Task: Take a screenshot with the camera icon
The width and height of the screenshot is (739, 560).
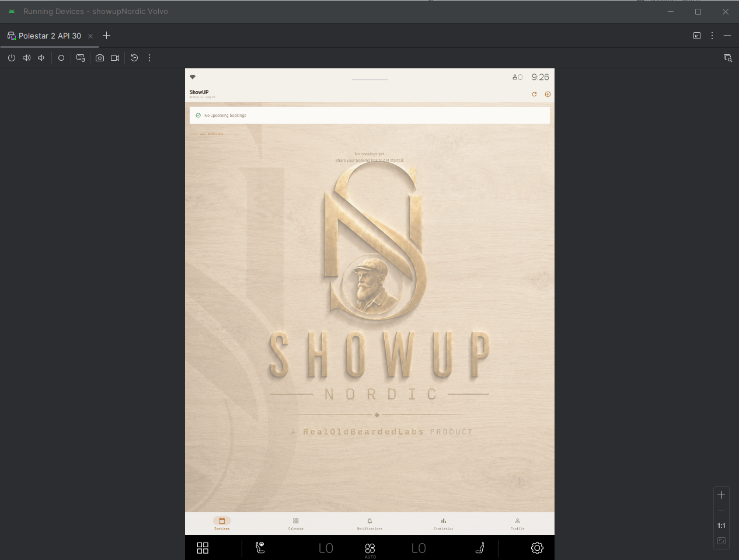Action: click(x=100, y=58)
